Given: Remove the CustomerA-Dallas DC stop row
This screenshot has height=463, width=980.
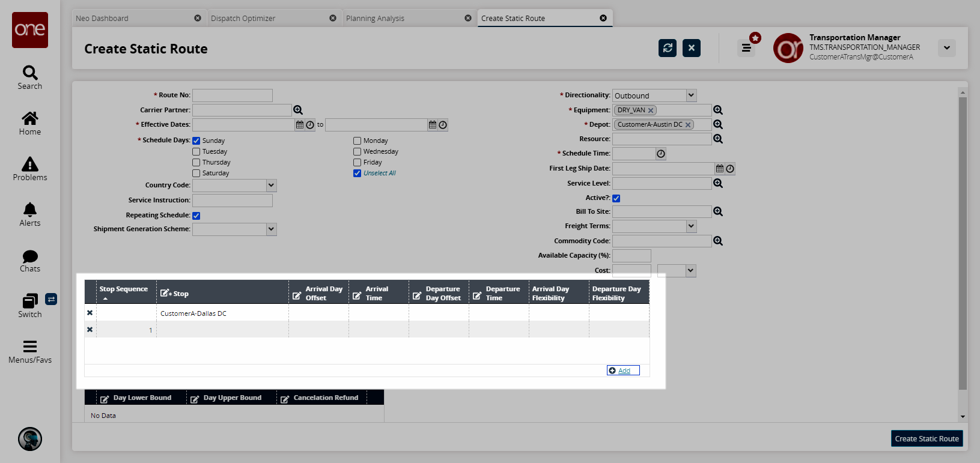Looking at the screenshot, I should click(90, 313).
